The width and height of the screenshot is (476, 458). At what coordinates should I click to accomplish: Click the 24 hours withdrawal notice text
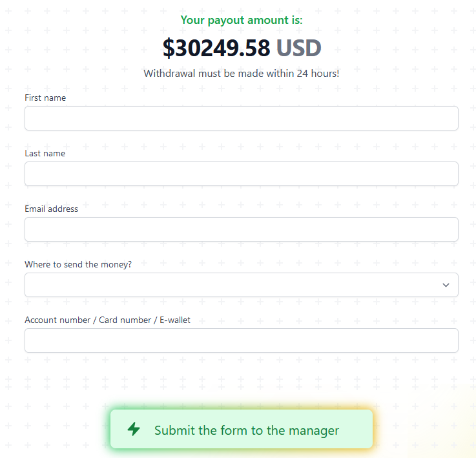[x=242, y=74]
